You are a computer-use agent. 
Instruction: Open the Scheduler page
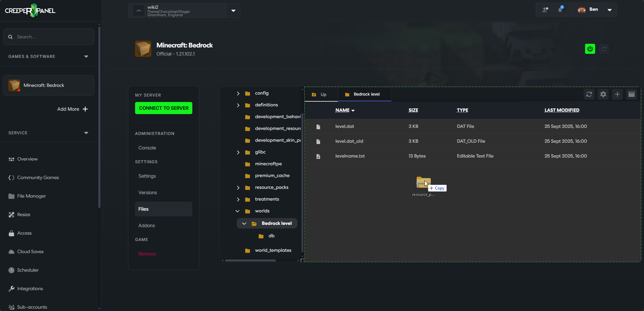click(28, 270)
